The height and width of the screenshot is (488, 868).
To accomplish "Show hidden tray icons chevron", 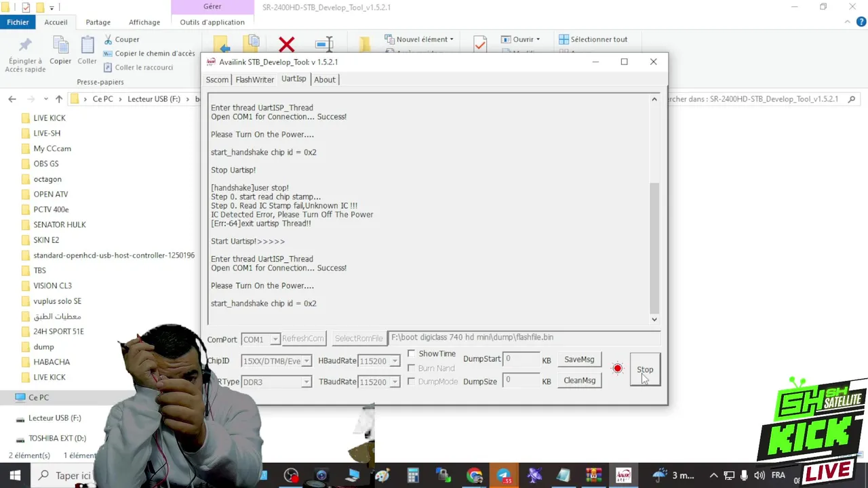I will pyautogui.click(x=713, y=476).
